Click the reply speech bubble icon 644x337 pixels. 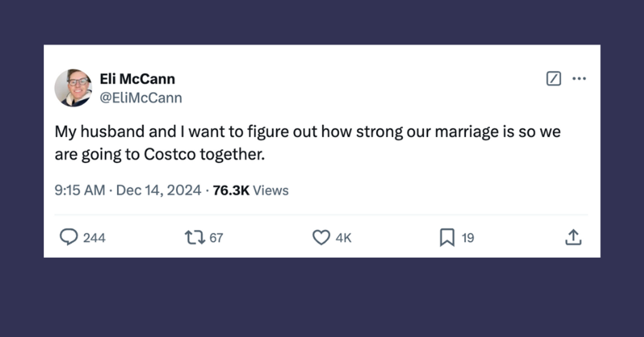click(68, 237)
